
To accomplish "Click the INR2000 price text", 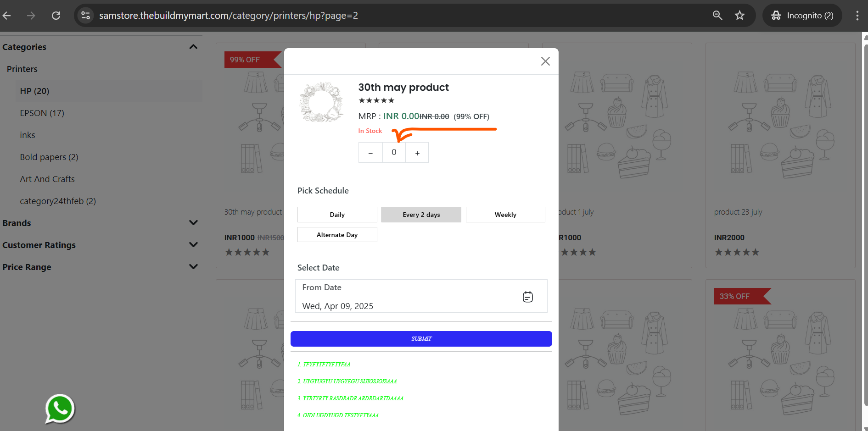I will coord(729,238).
